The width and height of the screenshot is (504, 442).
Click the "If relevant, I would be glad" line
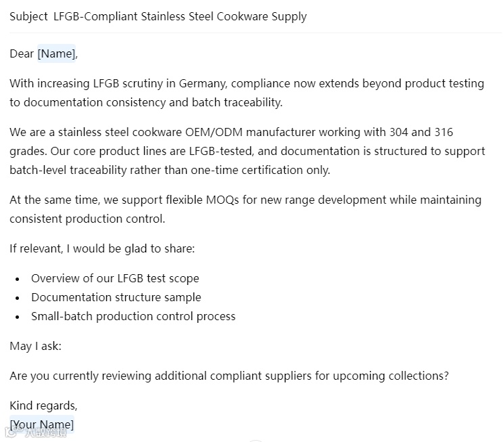coord(102,248)
